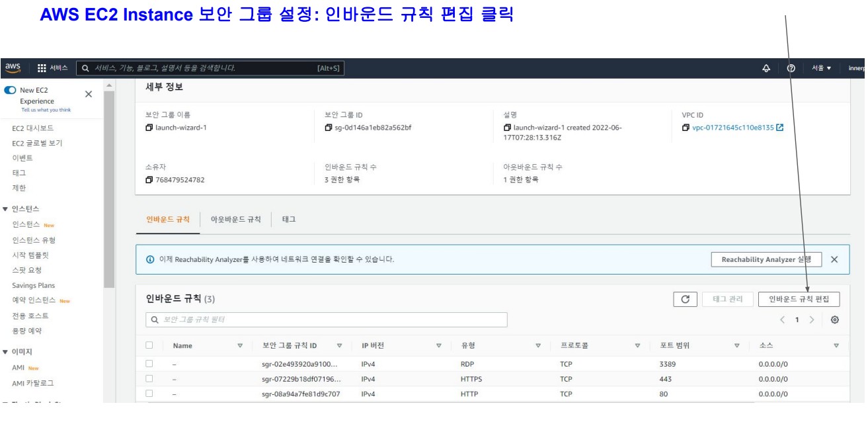Select the 인바운드 규칙 tab
This screenshot has width=868, height=432.
[168, 220]
